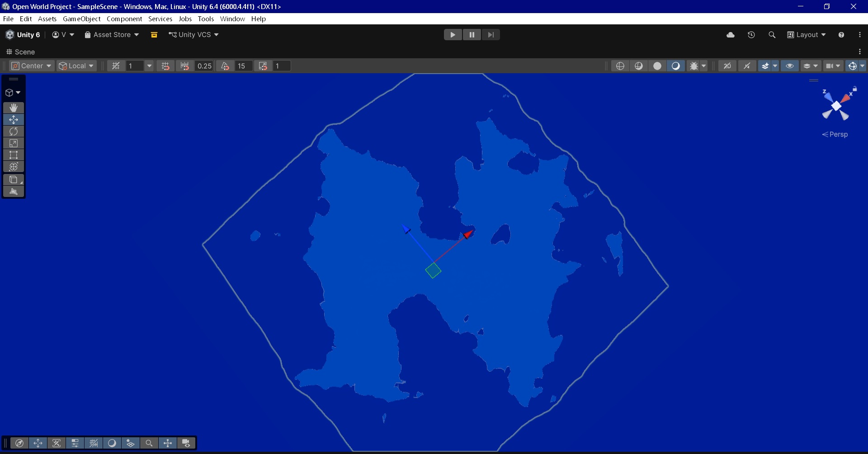868x454 pixels.
Task: Toggle tool settings overlay in bottom bar
Action: [75, 443]
